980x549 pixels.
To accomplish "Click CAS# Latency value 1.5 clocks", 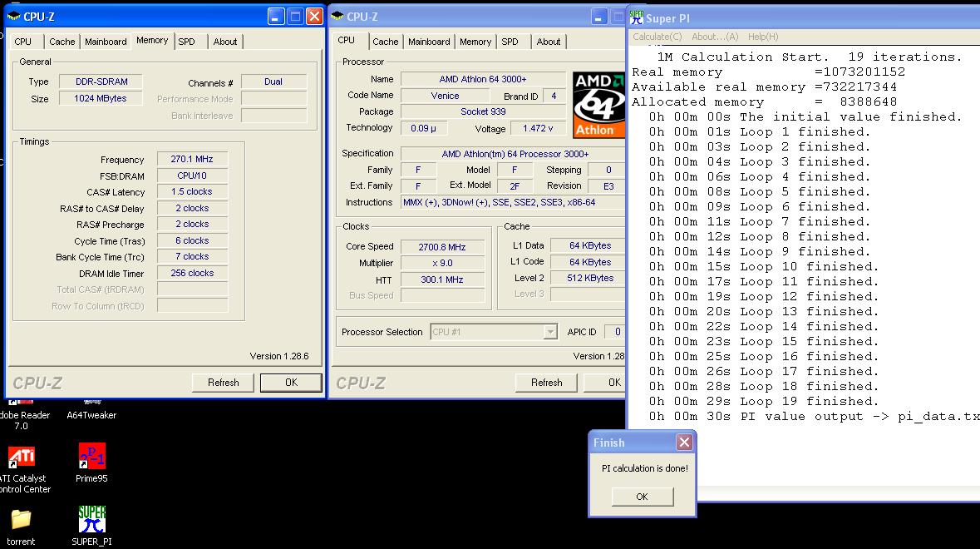I will (x=192, y=191).
